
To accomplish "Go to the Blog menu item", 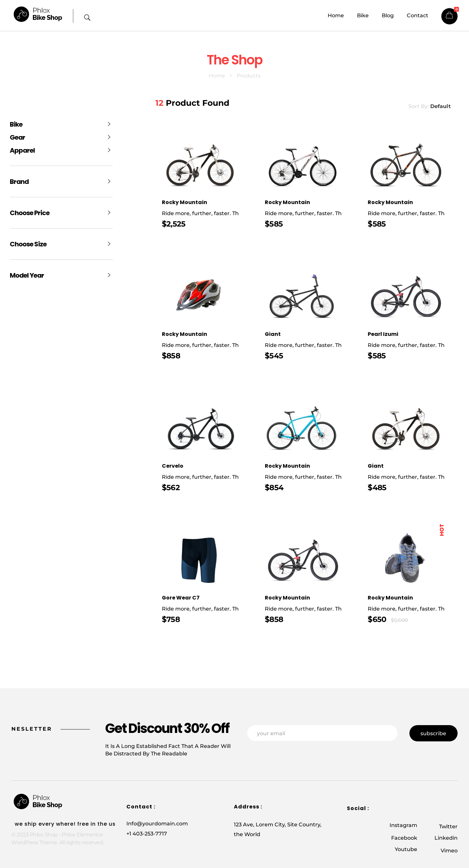I will click(x=387, y=16).
